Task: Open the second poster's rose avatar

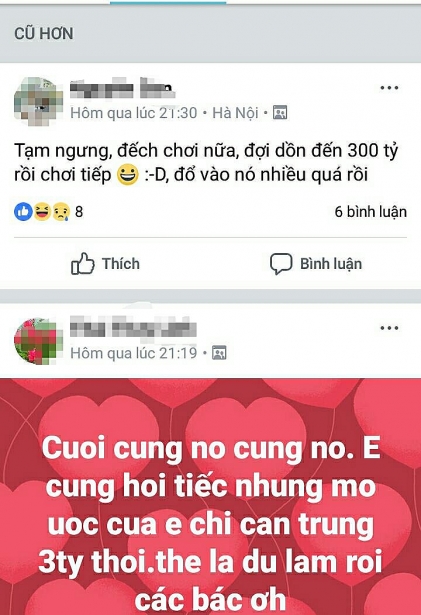Action: point(38,341)
